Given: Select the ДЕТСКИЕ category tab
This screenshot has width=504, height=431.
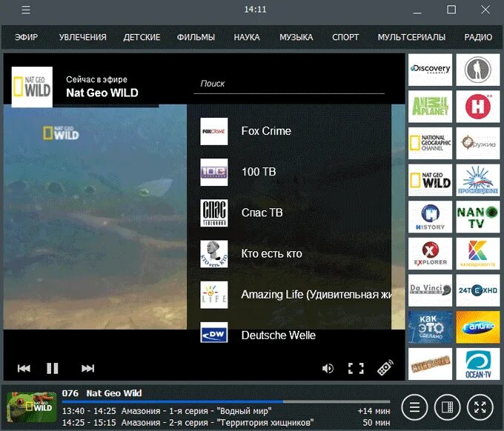Looking at the screenshot, I should coord(142,37).
